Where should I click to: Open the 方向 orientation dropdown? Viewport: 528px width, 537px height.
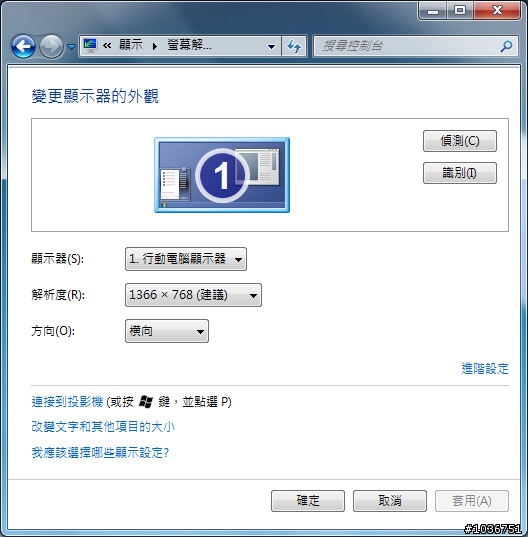[x=167, y=331]
